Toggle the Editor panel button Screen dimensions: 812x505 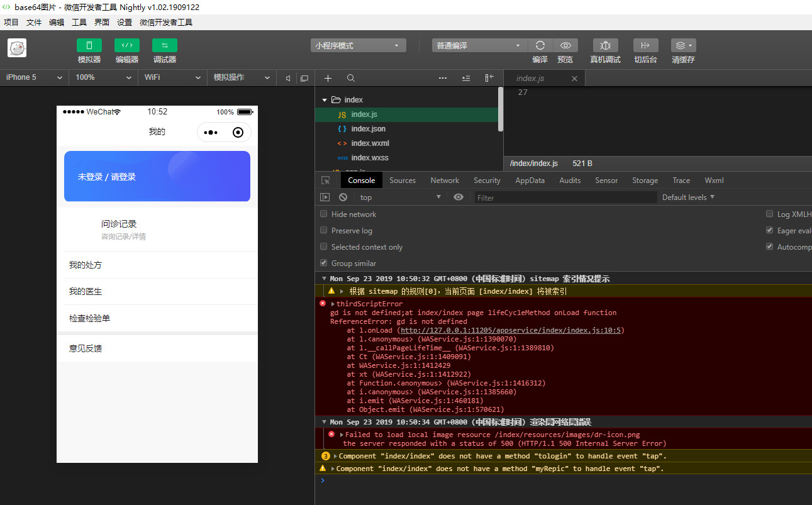pyautogui.click(x=127, y=45)
